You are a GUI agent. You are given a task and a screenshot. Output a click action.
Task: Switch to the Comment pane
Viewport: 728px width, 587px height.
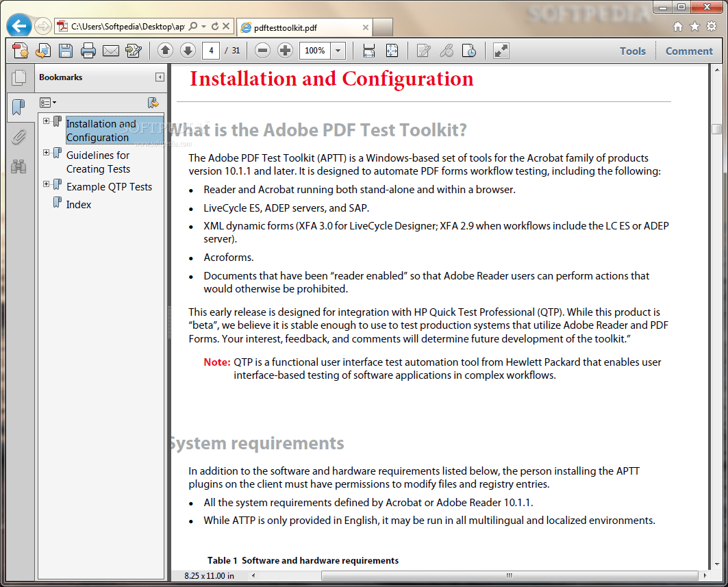coord(689,50)
